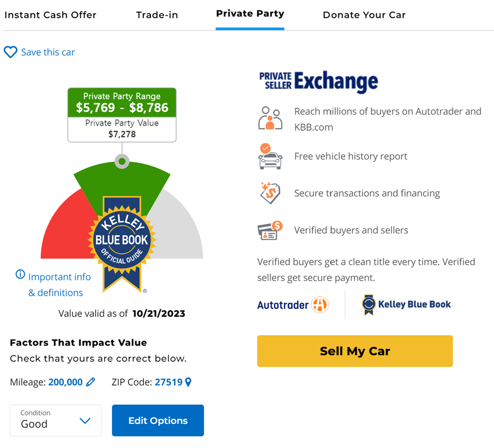494x448 pixels.
Task: Open Important info & definitions link
Action: click(x=59, y=285)
